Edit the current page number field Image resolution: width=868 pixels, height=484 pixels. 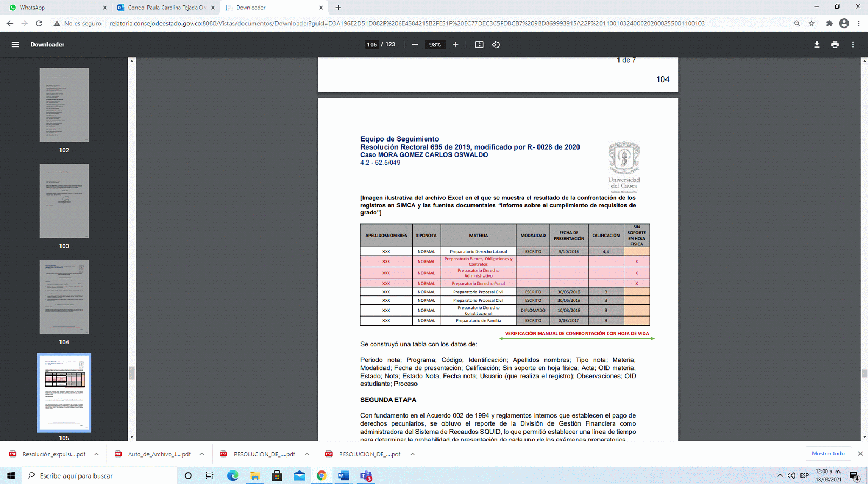372,44
